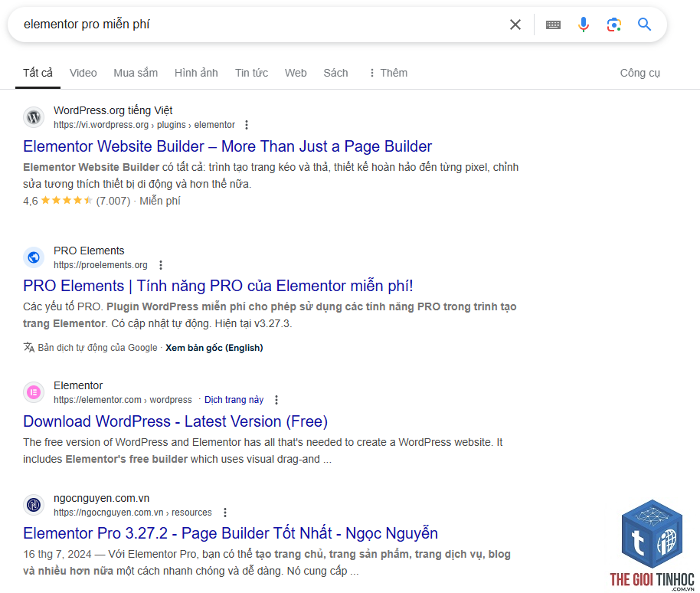Click the 'PRO Elements' site name
The height and width of the screenshot is (593, 700).
(89, 251)
